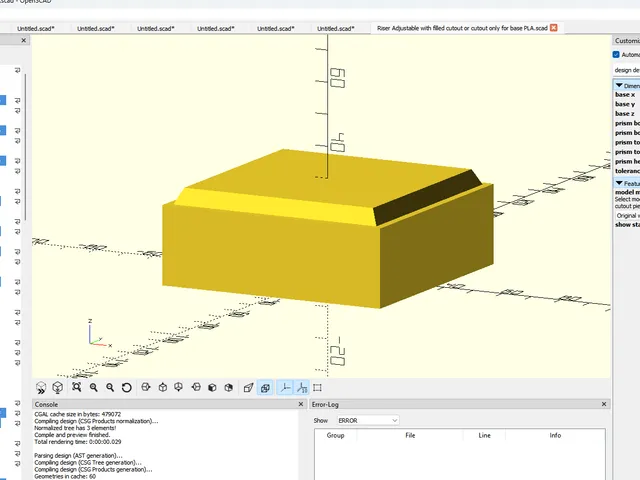The height and width of the screenshot is (480, 640).
Task: Toggle the Show Edges wireframe button
Action: click(x=317, y=387)
